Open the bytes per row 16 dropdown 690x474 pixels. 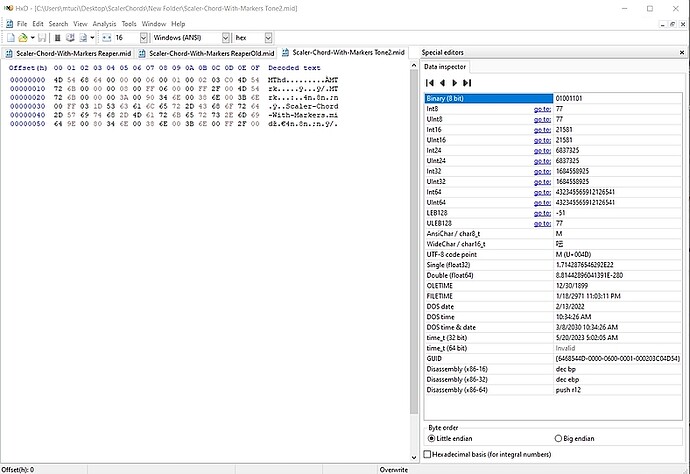point(143,38)
